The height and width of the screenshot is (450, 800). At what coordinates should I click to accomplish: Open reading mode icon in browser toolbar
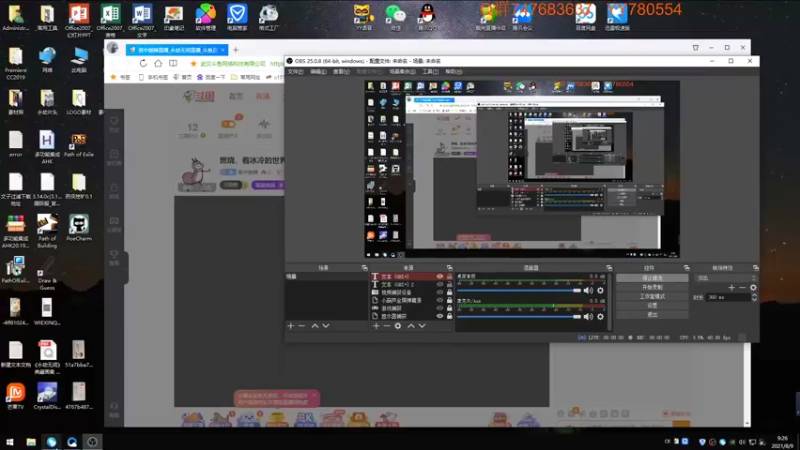click(173, 64)
